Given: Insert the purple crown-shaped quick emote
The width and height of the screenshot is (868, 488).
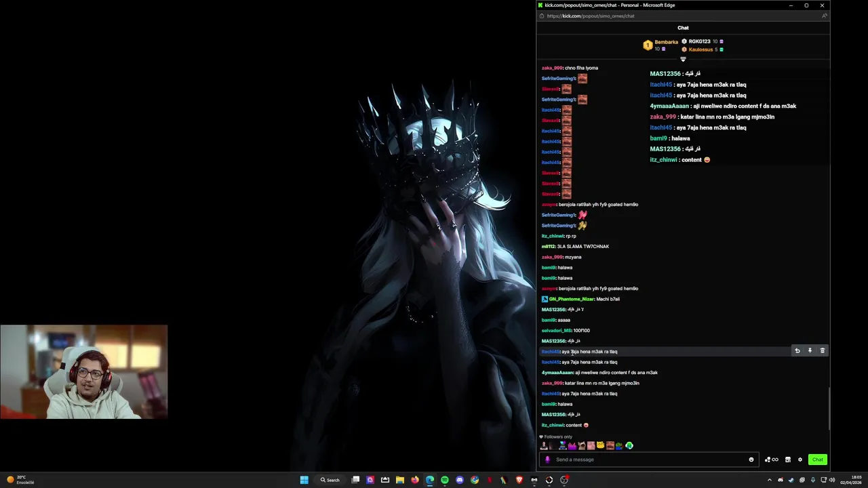Looking at the screenshot, I should (x=572, y=445).
